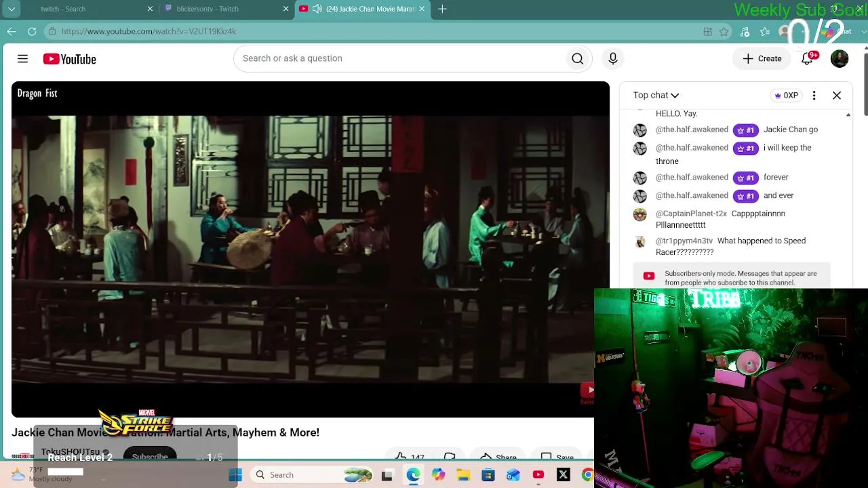Reload the YouTube page
This screenshot has height=488, width=868.
point(32,31)
